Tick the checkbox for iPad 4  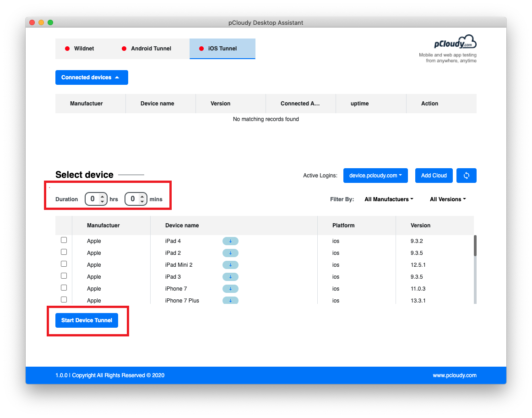click(64, 240)
